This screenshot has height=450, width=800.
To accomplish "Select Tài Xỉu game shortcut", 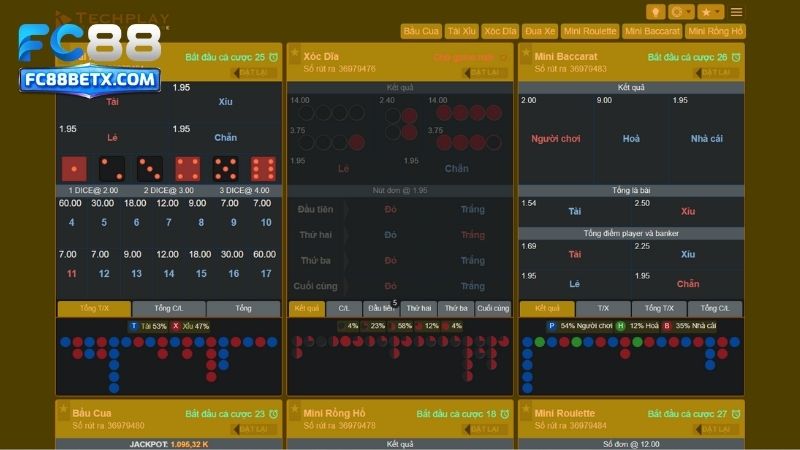I will coord(461,31).
